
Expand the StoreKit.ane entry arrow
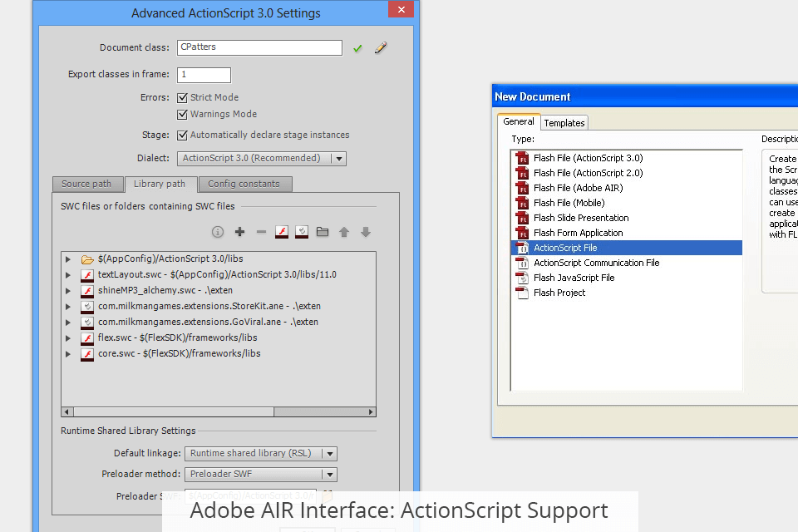coord(68,307)
